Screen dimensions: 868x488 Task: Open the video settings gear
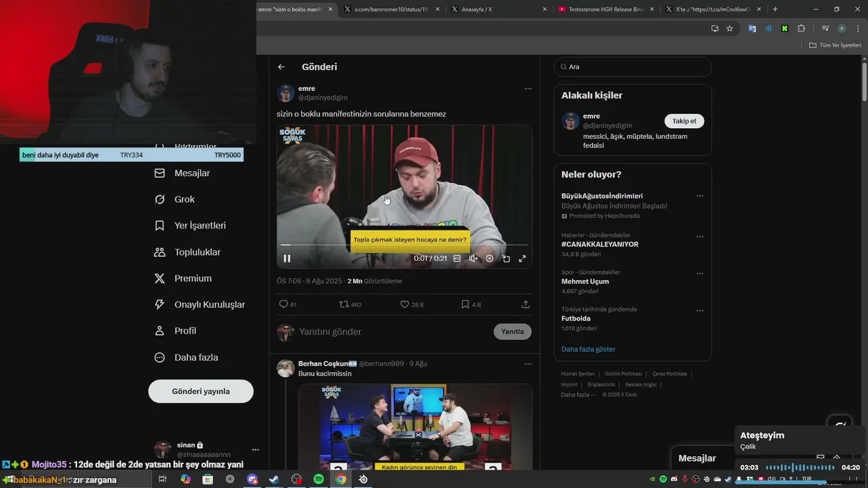pos(490,258)
